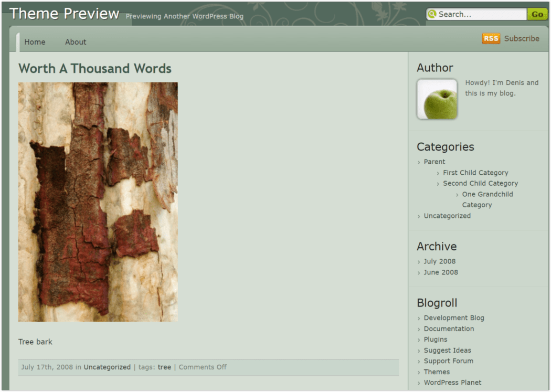
Task: Click the magnifier icon in the search bar
Action: [x=432, y=14]
